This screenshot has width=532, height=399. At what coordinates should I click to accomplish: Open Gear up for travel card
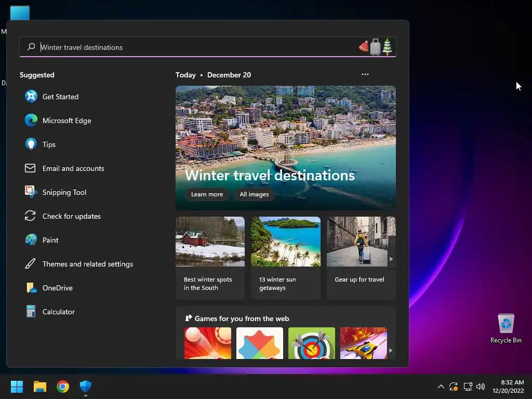361,258
